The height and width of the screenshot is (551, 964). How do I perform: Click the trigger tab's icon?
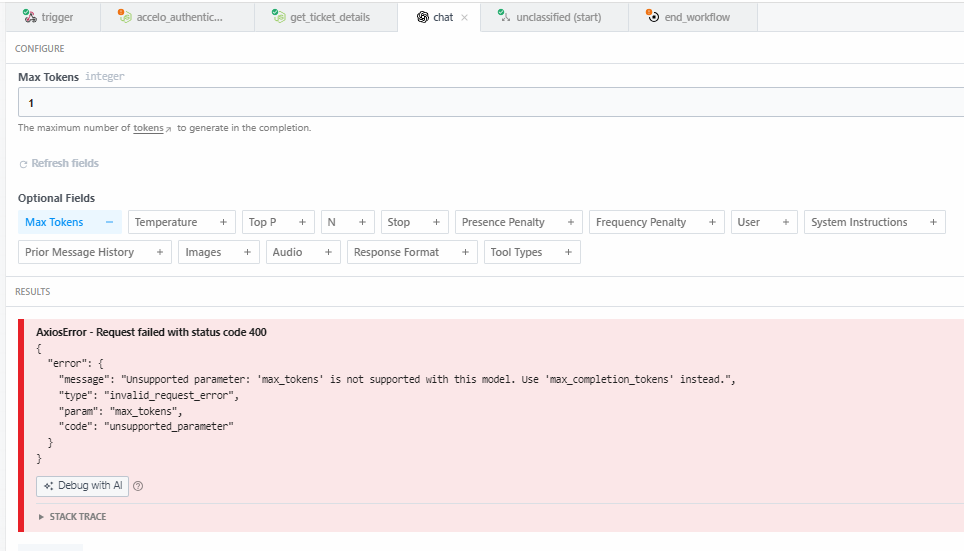click(x=29, y=16)
